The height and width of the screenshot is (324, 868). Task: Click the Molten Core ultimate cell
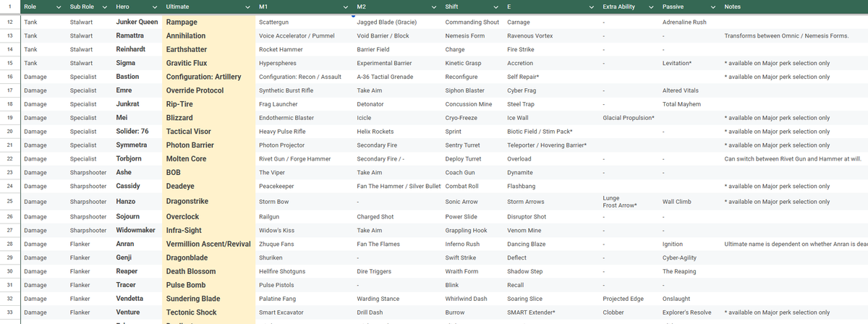[209, 159]
